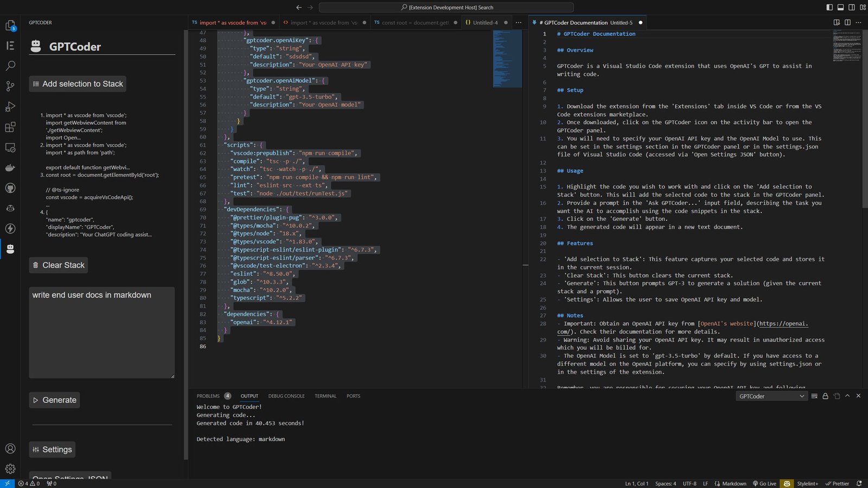
Task: Toggle the panel maximize control
Action: click(x=847, y=396)
